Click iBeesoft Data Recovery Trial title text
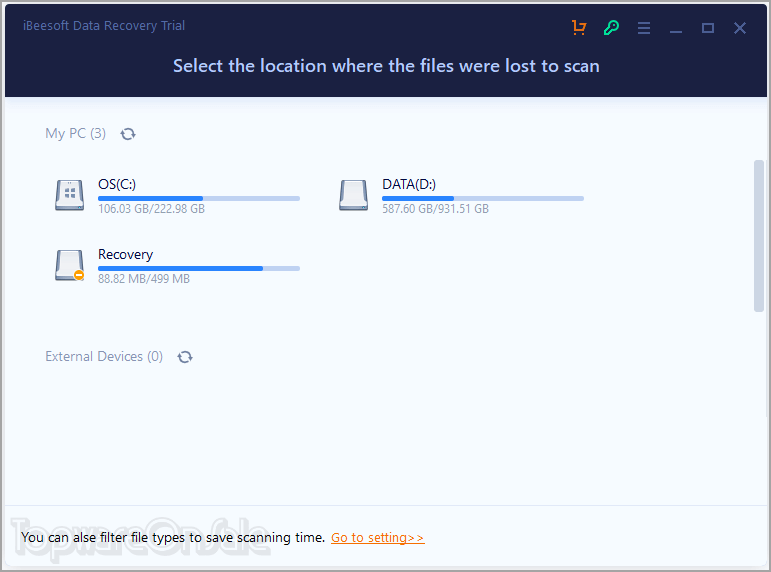771x572 pixels. [104, 26]
